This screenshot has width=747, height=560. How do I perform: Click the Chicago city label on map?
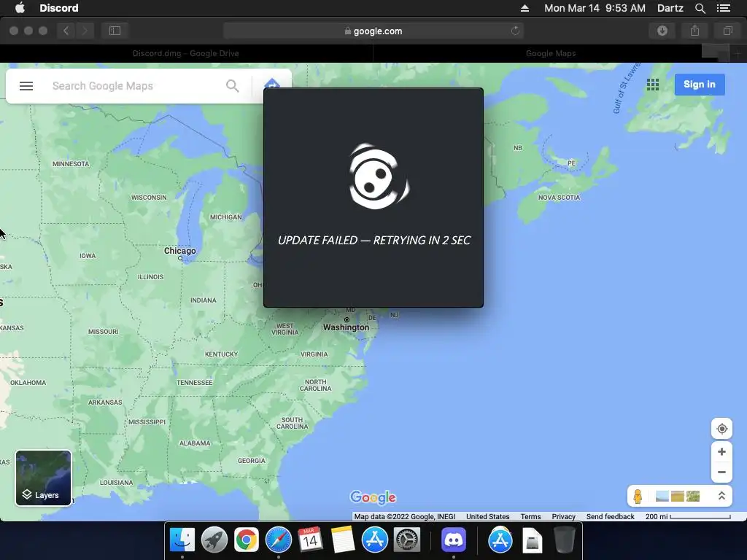(179, 251)
